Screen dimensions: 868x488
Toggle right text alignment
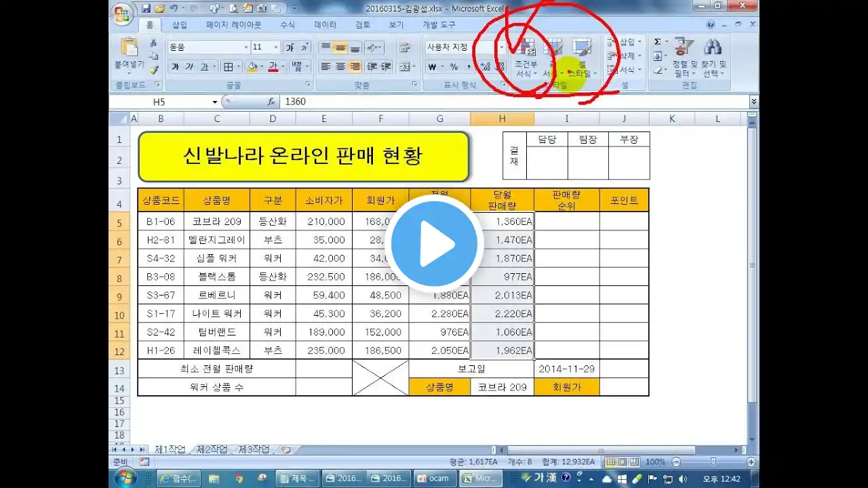[x=355, y=67]
